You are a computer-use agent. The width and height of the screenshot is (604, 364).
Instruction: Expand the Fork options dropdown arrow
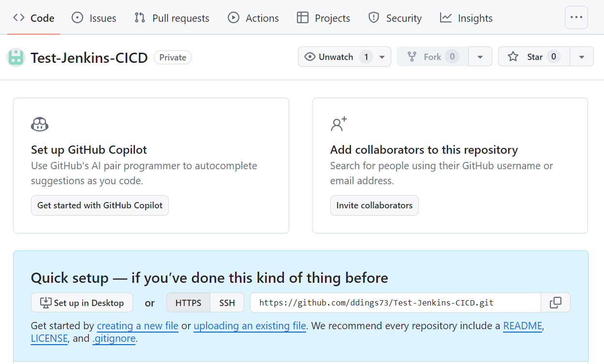480,57
